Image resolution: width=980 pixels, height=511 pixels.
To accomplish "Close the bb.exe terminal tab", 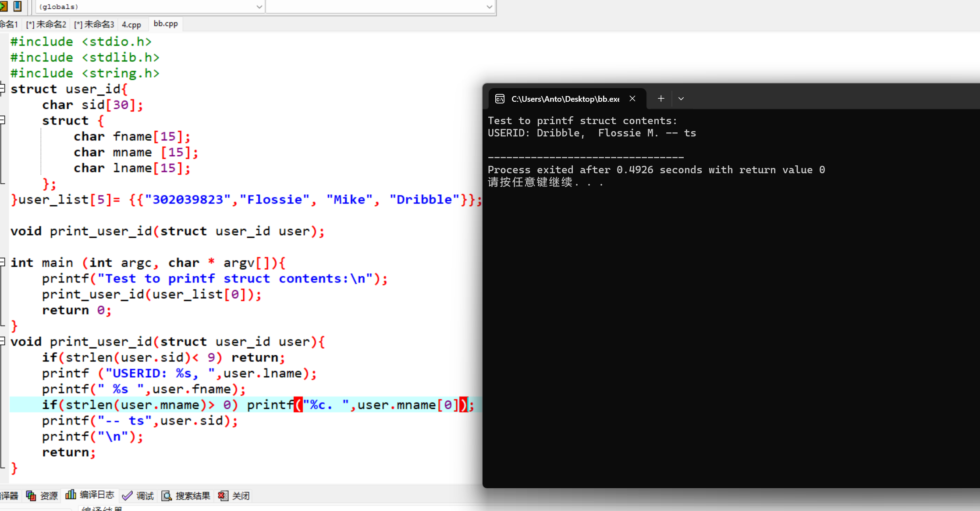I will click(632, 99).
